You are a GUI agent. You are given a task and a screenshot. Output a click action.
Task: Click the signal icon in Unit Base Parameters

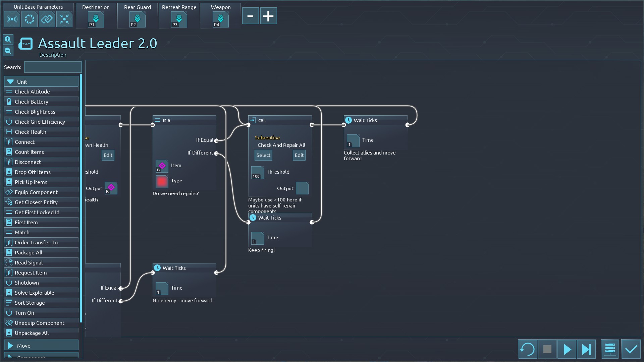[x=12, y=19]
